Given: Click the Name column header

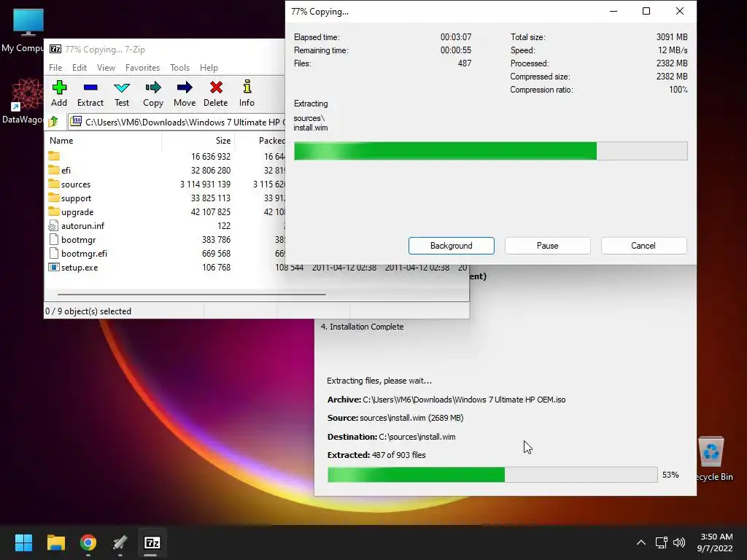Looking at the screenshot, I should point(104,141).
